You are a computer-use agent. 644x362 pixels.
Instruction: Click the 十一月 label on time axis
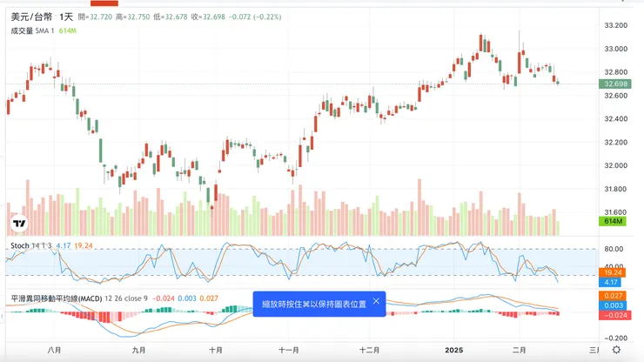288,350
